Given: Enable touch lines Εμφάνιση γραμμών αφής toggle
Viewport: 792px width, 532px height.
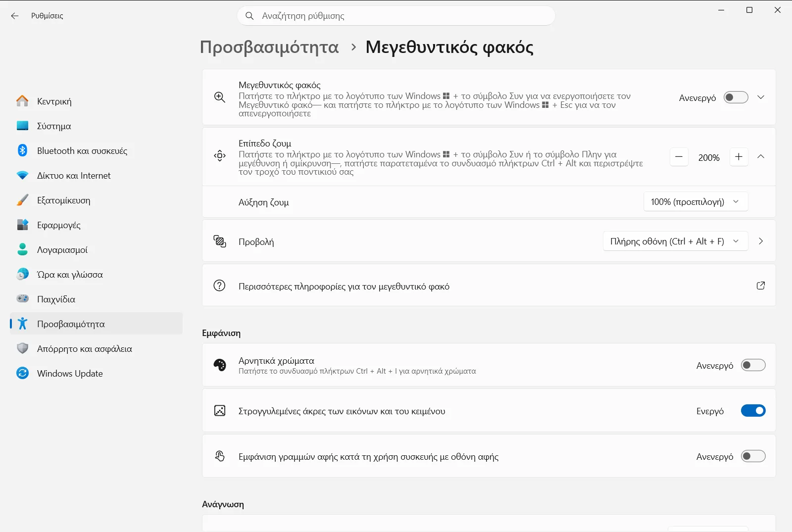Looking at the screenshot, I should pyautogui.click(x=753, y=456).
